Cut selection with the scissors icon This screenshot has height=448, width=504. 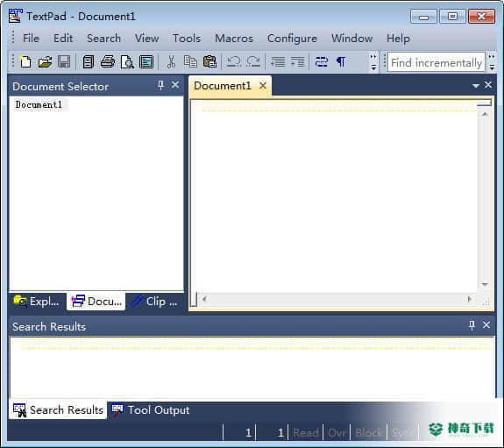click(x=171, y=61)
